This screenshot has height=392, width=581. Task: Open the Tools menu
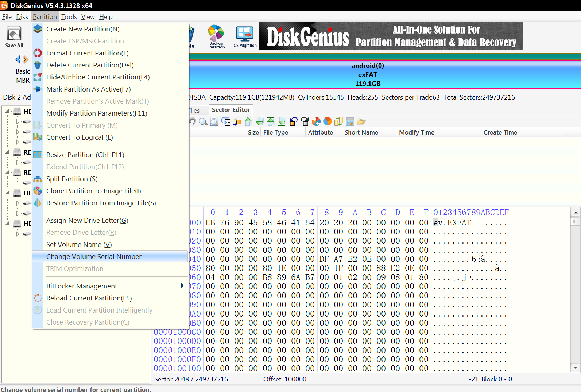[x=69, y=17]
